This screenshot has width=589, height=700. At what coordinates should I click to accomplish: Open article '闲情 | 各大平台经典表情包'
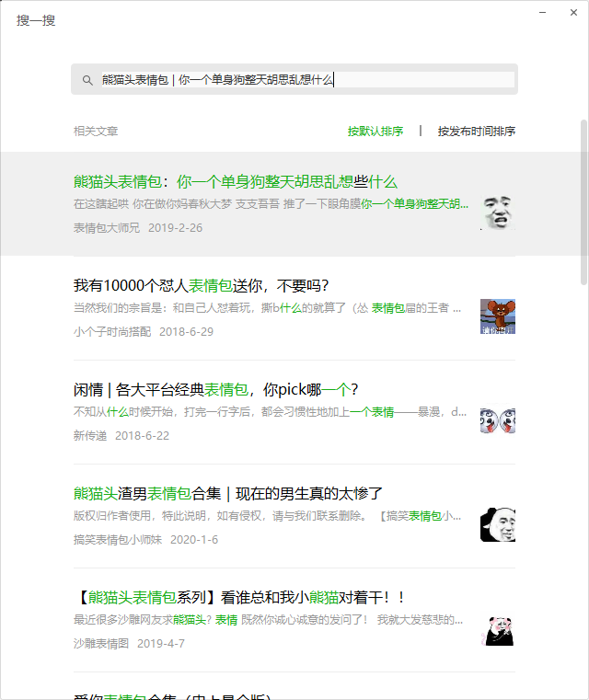(x=215, y=390)
